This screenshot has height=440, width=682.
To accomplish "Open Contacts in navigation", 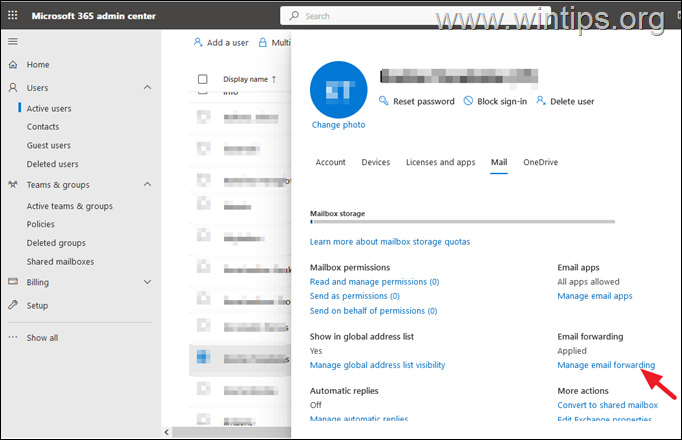I will point(43,127).
